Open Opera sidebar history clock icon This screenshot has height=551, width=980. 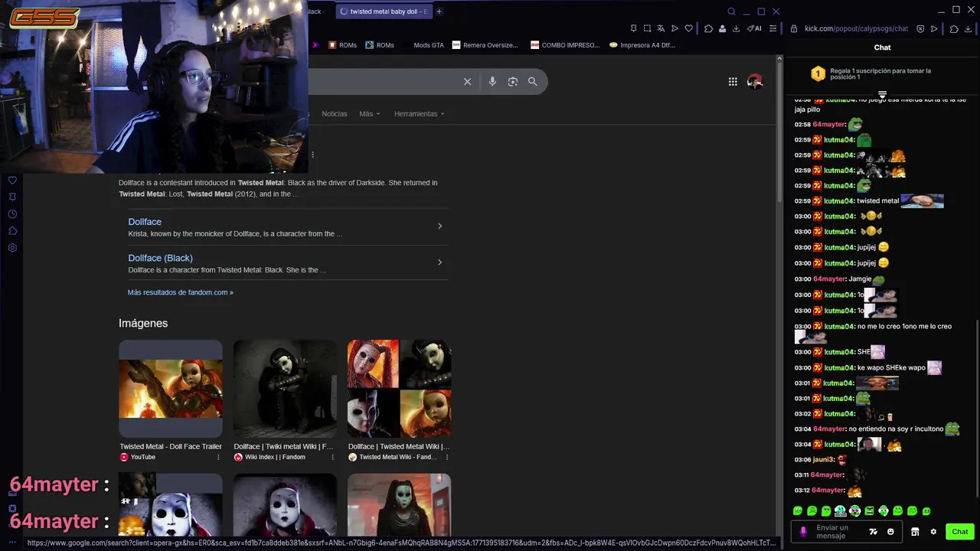tap(12, 214)
